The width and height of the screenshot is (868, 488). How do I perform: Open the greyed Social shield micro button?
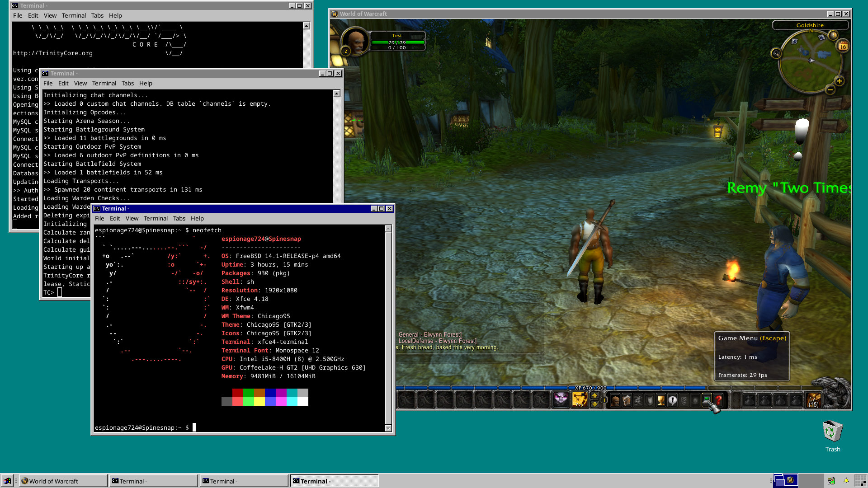pyautogui.click(x=650, y=400)
